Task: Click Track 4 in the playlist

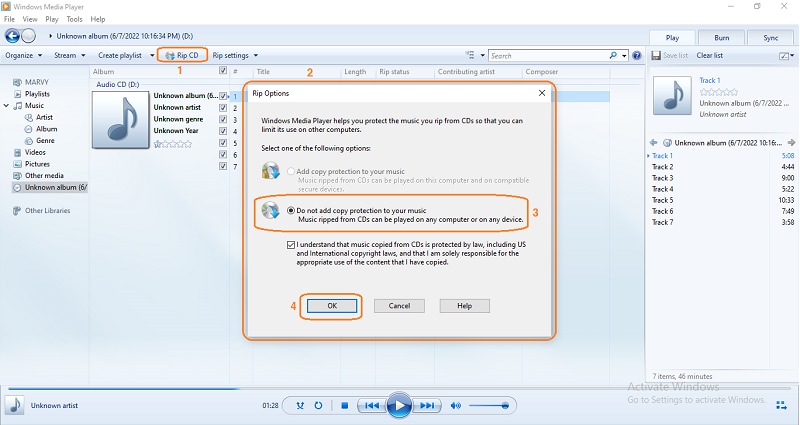Action: click(x=722, y=189)
